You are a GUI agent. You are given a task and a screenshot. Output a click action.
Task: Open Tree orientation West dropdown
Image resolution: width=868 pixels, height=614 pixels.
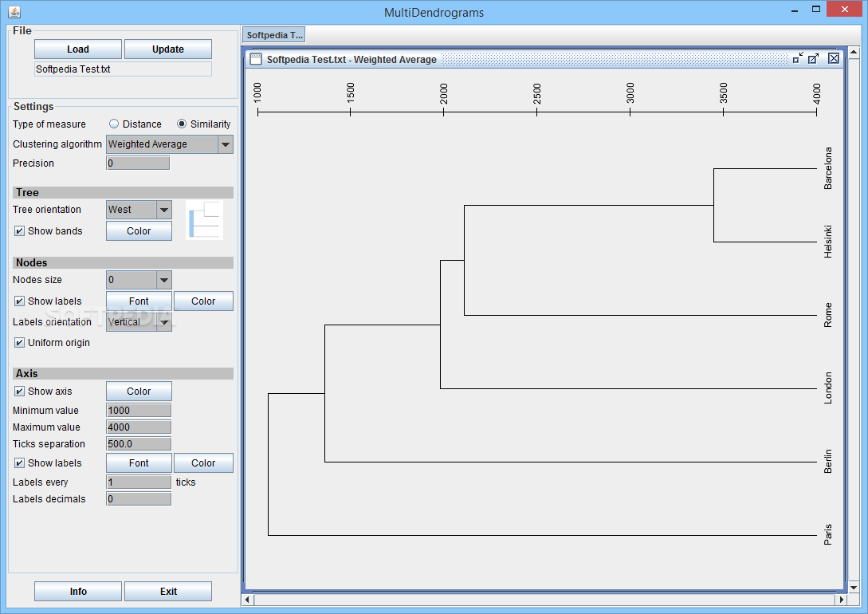[164, 210]
